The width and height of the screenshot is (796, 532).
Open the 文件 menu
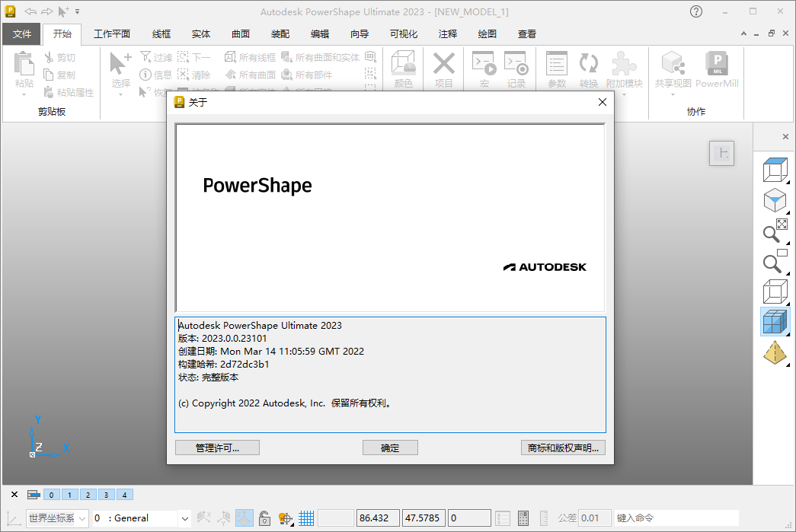click(x=22, y=34)
